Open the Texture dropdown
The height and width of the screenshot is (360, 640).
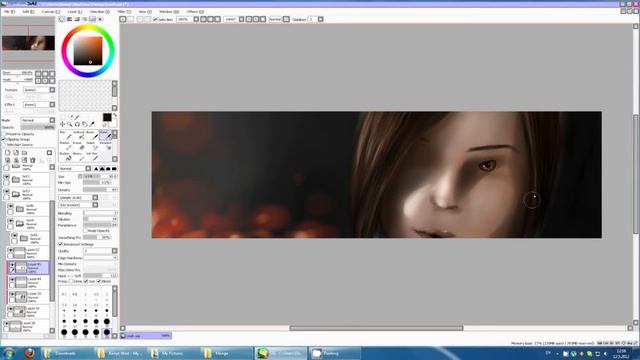click(39, 90)
